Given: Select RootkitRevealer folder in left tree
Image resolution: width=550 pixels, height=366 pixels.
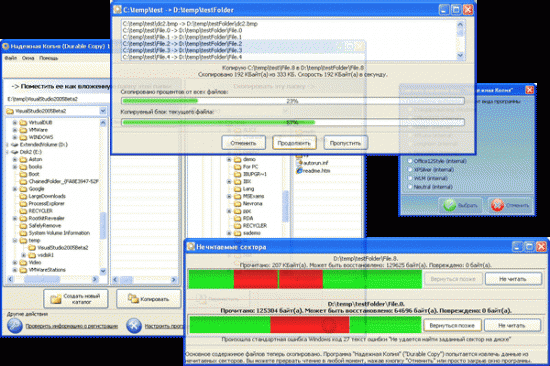Looking at the screenshot, I should click(x=46, y=218).
